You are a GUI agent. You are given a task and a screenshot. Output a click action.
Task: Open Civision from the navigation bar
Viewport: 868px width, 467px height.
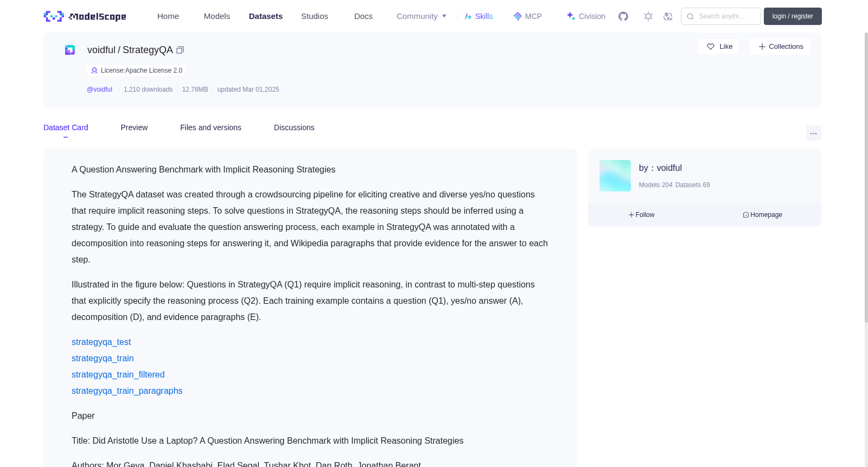[x=586, y=16]
